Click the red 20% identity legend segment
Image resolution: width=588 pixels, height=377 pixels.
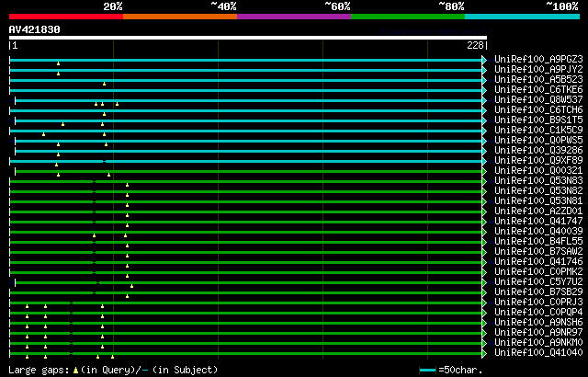click(66, 17)
